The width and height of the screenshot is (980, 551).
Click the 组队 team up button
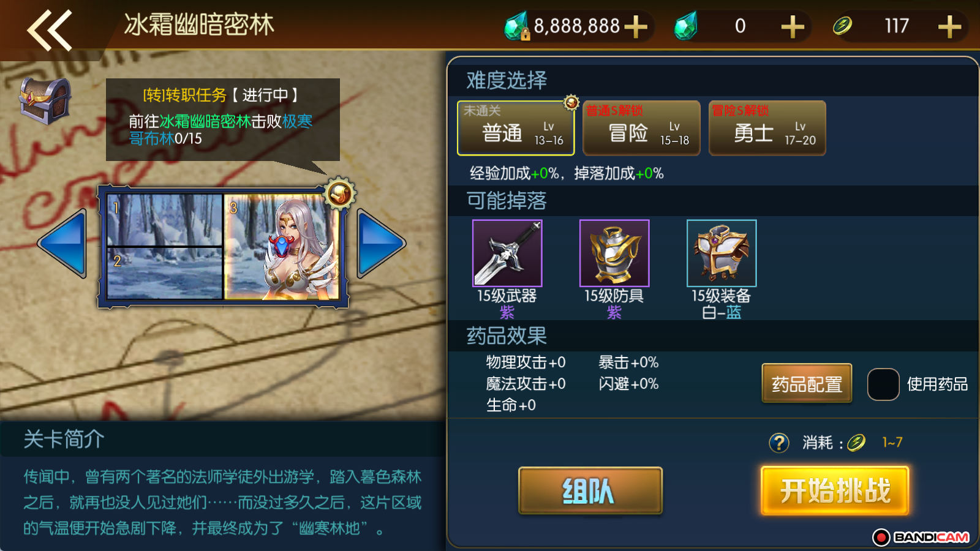590,491
